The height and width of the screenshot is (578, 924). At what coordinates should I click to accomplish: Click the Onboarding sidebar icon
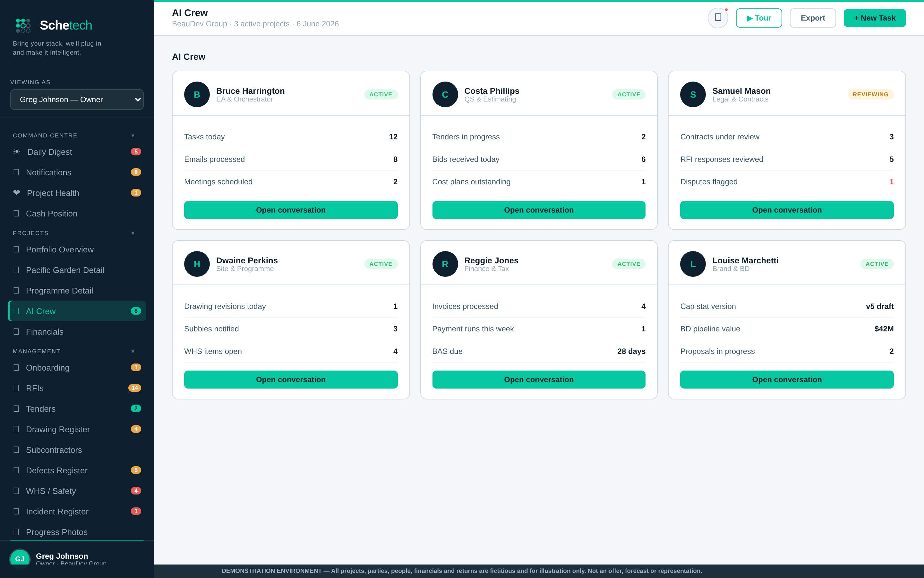[x=16, y=367]
